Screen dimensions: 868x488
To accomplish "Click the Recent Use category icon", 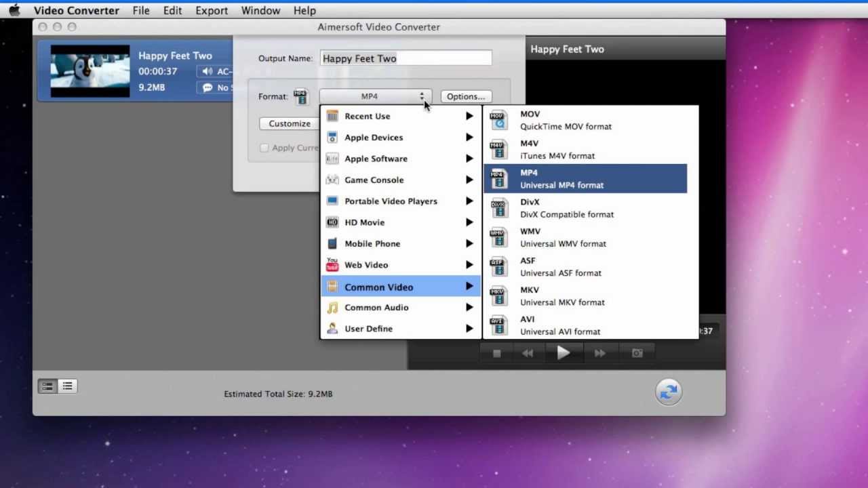I will (x=332, y=116).
